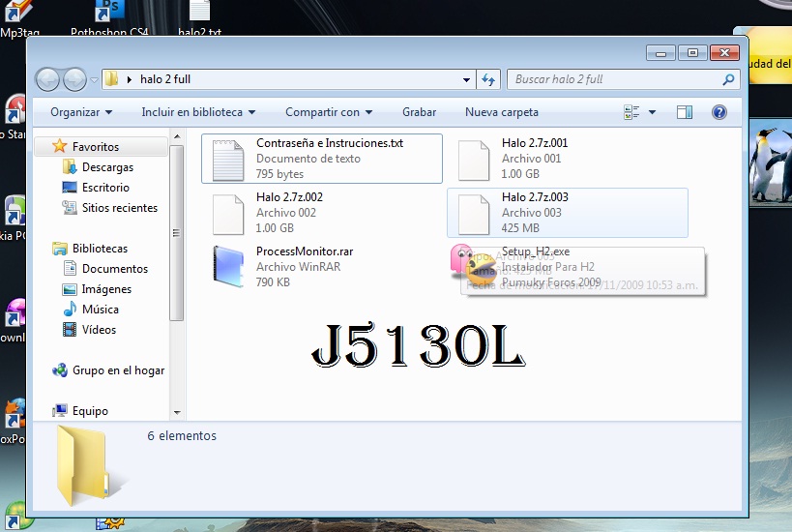Viewport: 792px width, 532px height.
Task: Open the Música library
Action: tap(100, 310)
